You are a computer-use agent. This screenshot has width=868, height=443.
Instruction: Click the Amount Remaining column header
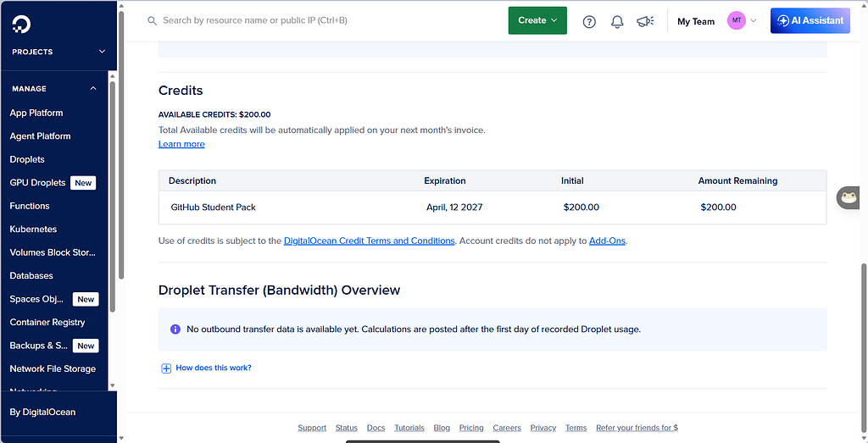737,181
